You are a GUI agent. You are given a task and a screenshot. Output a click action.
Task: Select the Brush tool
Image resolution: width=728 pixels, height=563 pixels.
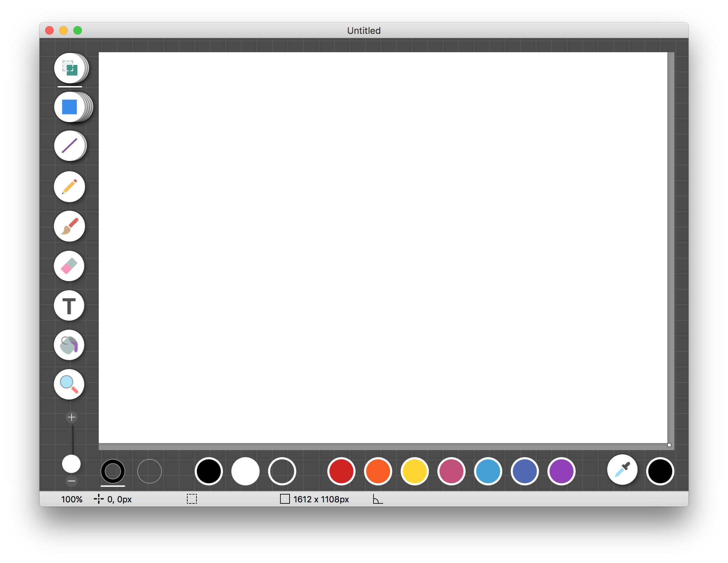point(69,226)
